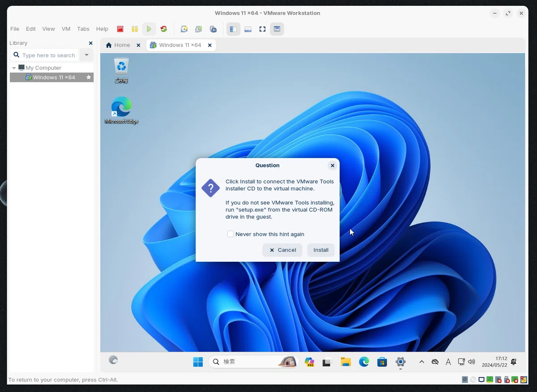The width and height of the screenshot is (537, 392).
Task: Open the Tabs menu
Action: point(83,29)
